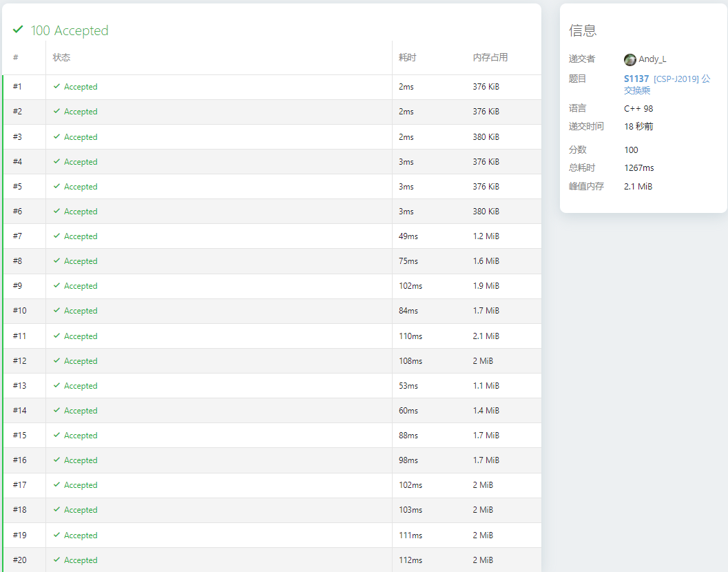Select the 112ms time cell in row #20
The width and height of the screenshot is (728, 572).
tap(410, 560)
